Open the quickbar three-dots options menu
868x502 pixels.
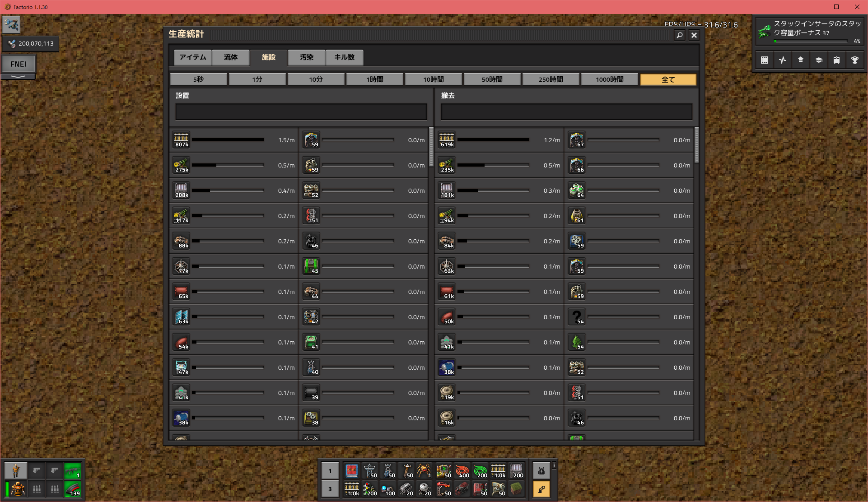coord(554,465)
